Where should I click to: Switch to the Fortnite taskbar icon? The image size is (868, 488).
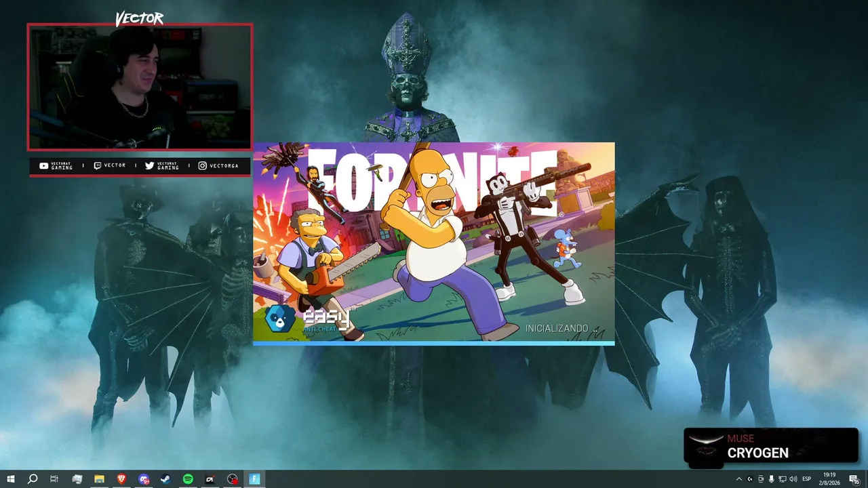pyautogui.click(x=254, y=479)
